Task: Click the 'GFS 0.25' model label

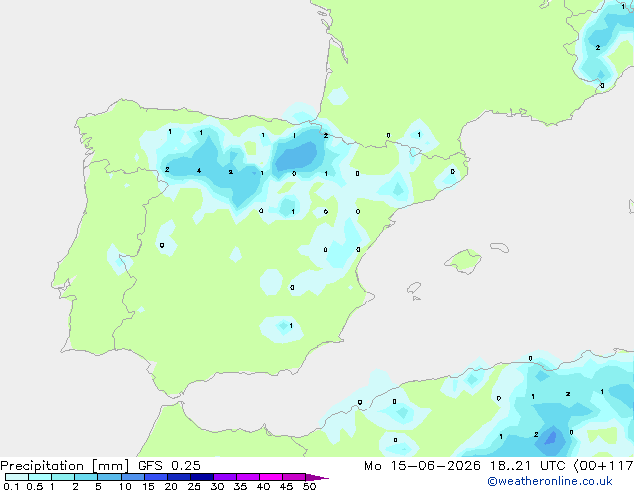Action: point(169,466)
